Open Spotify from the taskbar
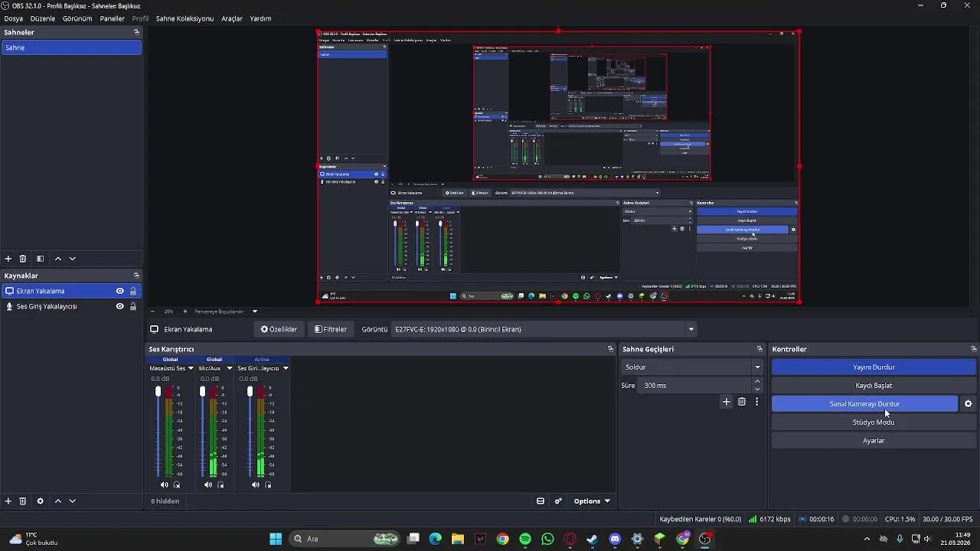 [524, 539]
